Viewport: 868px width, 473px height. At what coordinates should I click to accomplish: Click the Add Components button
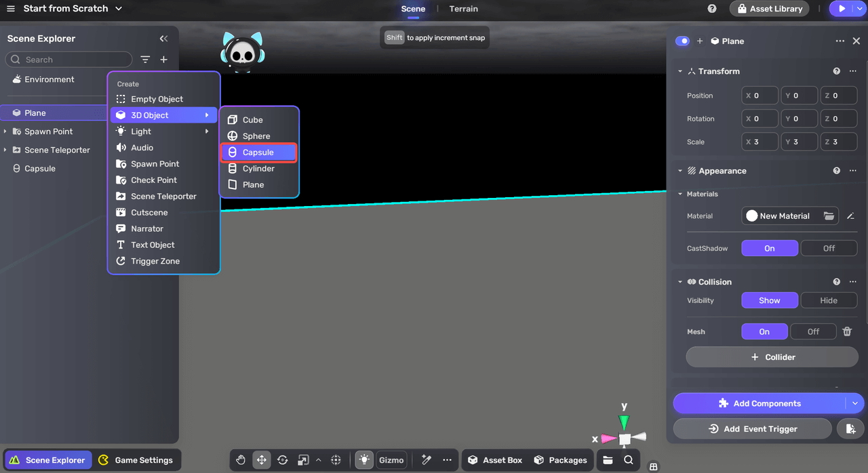[759, 403]
